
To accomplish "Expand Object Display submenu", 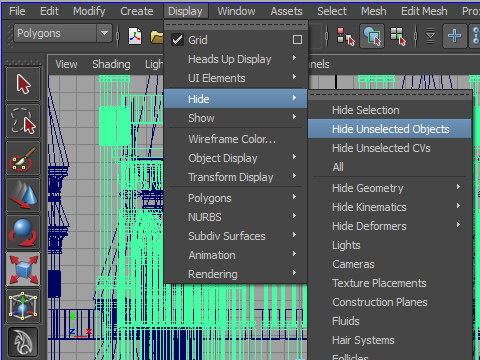I will (236, 158).
